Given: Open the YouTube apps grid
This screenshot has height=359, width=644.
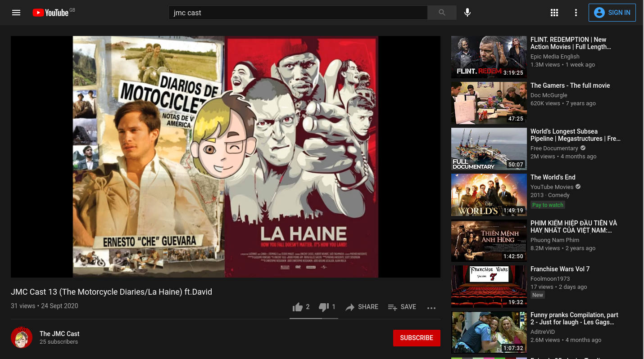Looking at the screenshot, I should coord(554,13).
